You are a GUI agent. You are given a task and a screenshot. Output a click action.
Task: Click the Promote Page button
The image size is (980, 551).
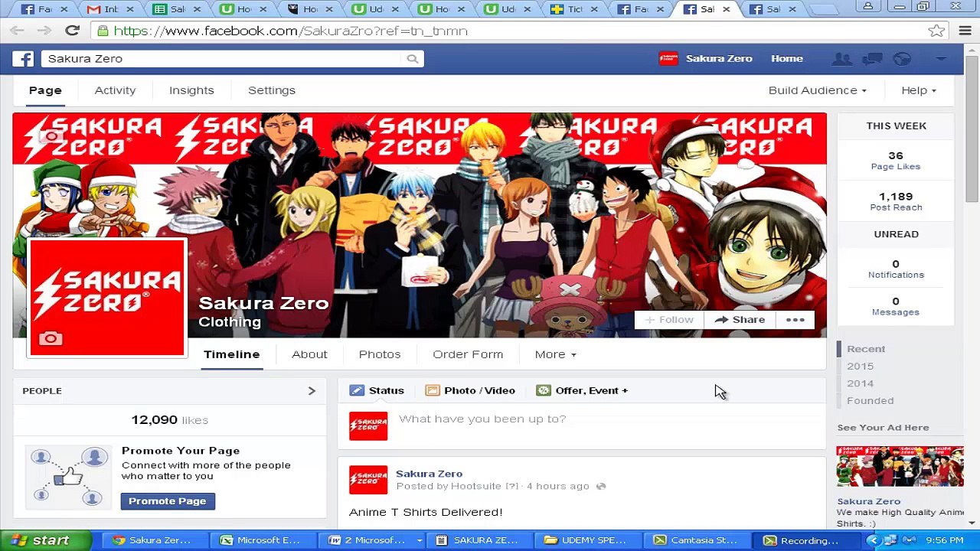pyautogui.click(x=168, y=501)
